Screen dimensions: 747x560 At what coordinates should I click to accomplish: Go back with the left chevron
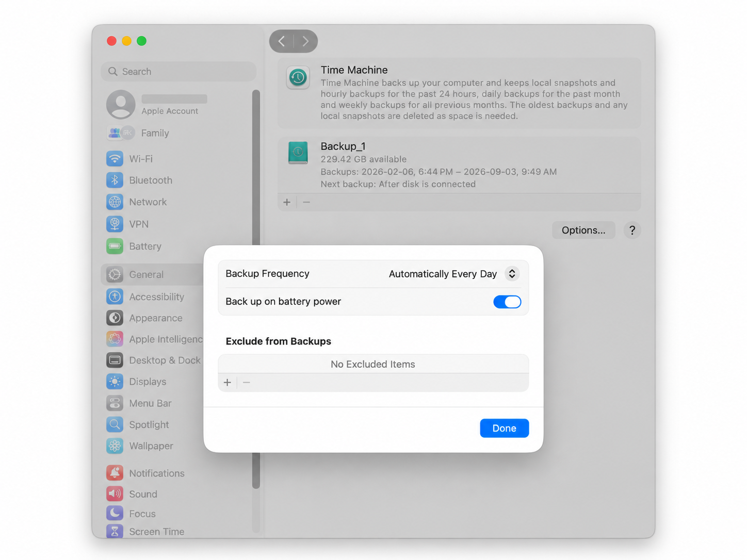(282, 41)
